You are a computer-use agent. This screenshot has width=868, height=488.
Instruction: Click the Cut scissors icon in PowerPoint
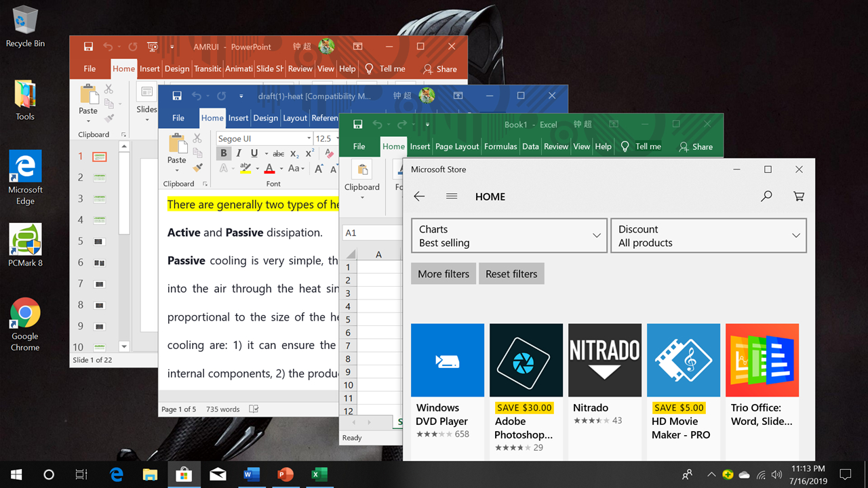coord(108,89)
